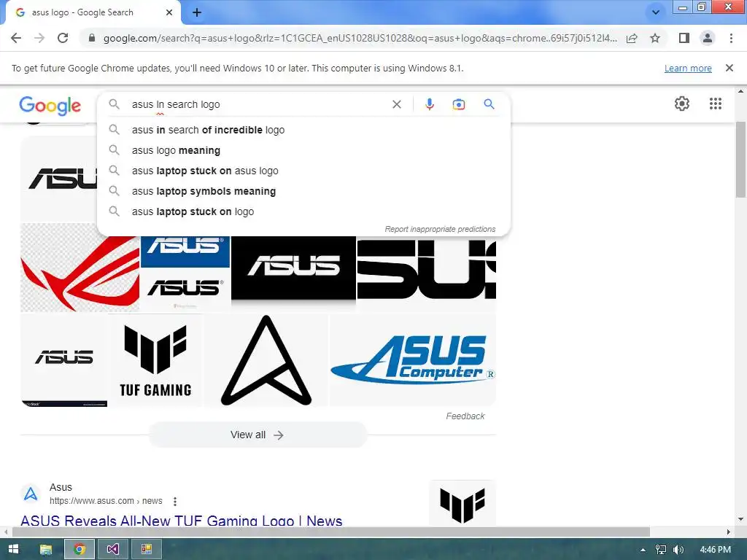Open the blue ASUS Computer logo image
The image size is (747, 560).
tap(413, 360)
